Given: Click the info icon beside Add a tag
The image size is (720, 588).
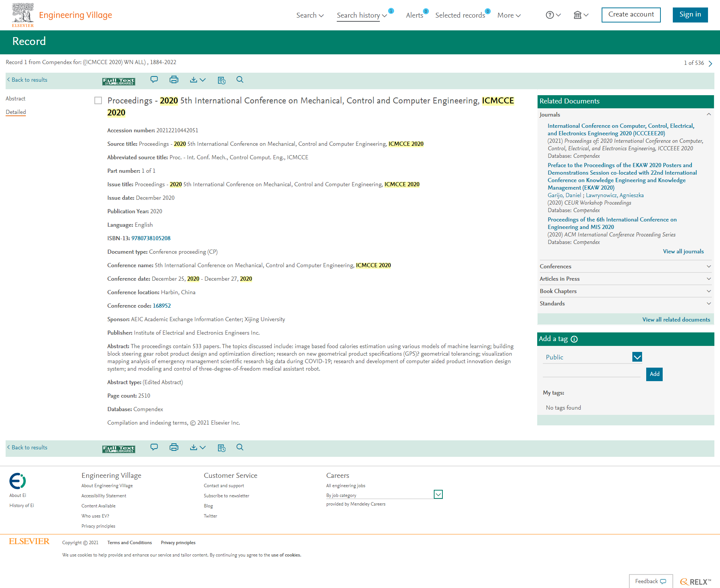Looking at the screenshot, I should pos(574,339).
